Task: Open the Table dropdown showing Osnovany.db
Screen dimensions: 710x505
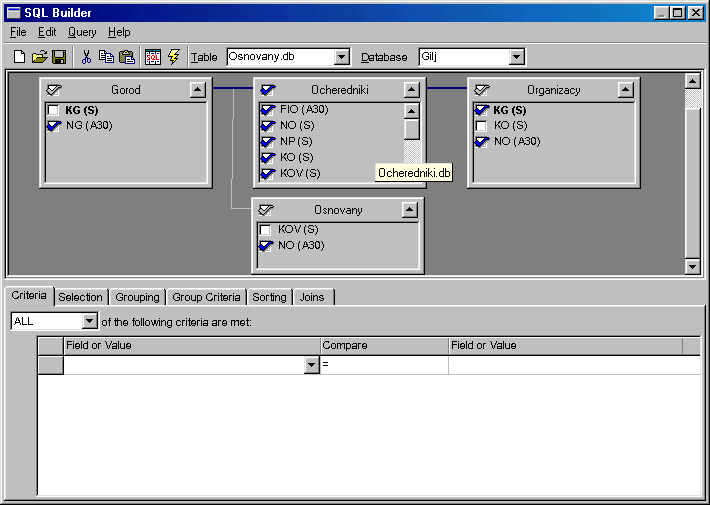Action: (x=341, y=57)
